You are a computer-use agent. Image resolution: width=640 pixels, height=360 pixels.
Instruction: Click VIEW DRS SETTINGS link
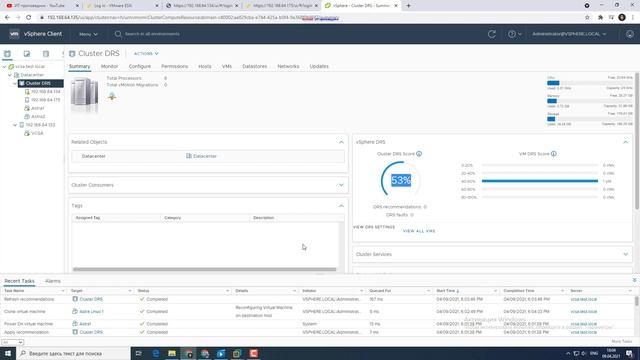pos(374,227)
